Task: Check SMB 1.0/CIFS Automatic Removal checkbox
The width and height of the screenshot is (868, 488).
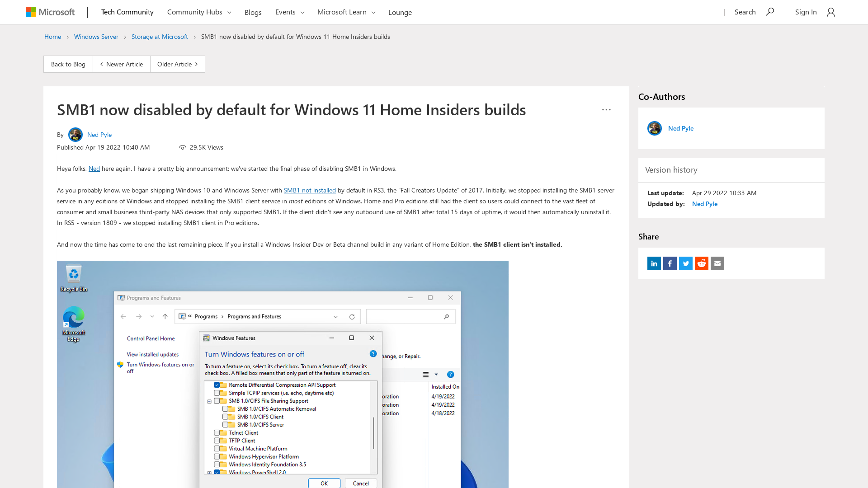Action: 225,409
